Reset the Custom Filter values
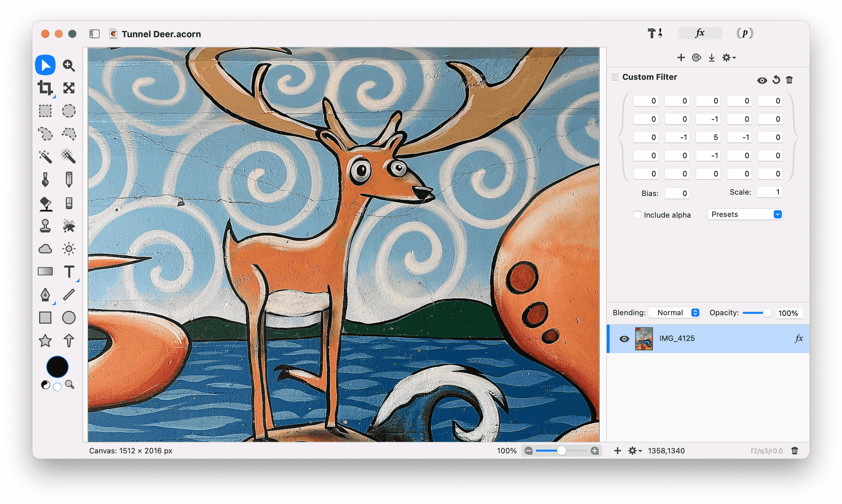The height and width of the screenshot is (504, 842). point(776,80)
